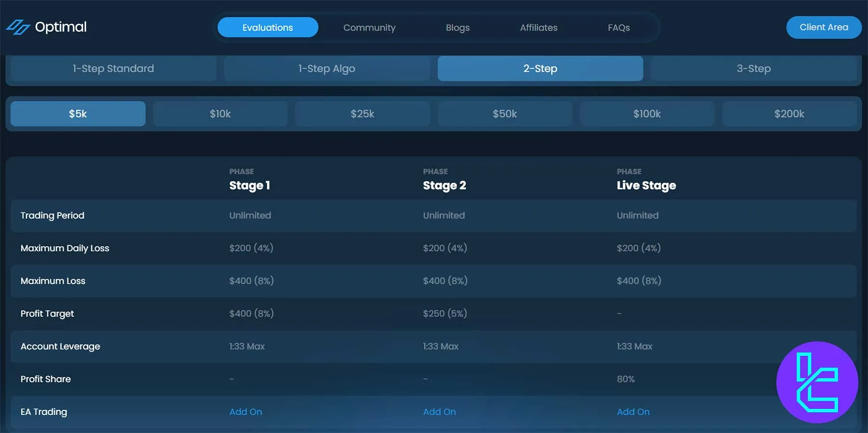Viewport: 868px width, 433px height.
Task: Open the FAQs page
Action: click(618, 27)
